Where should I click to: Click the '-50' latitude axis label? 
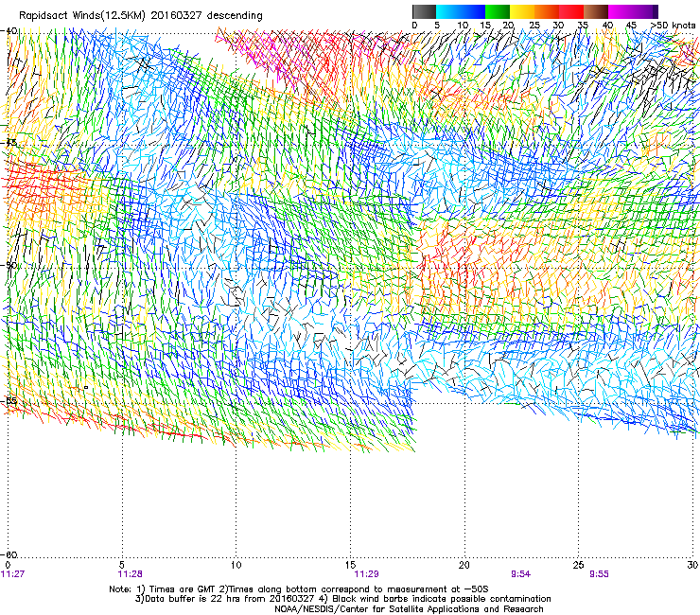point(9,265)
